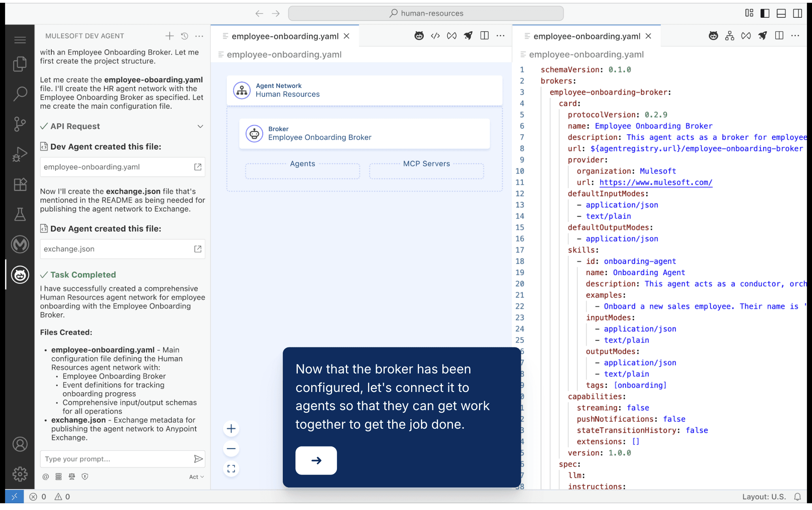Open the Act mode dropdown

tap(196, 477)
